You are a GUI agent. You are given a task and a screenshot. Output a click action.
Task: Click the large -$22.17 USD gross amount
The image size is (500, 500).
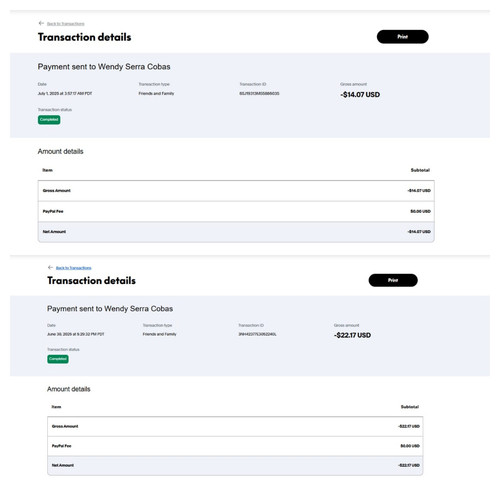(352, 335)
